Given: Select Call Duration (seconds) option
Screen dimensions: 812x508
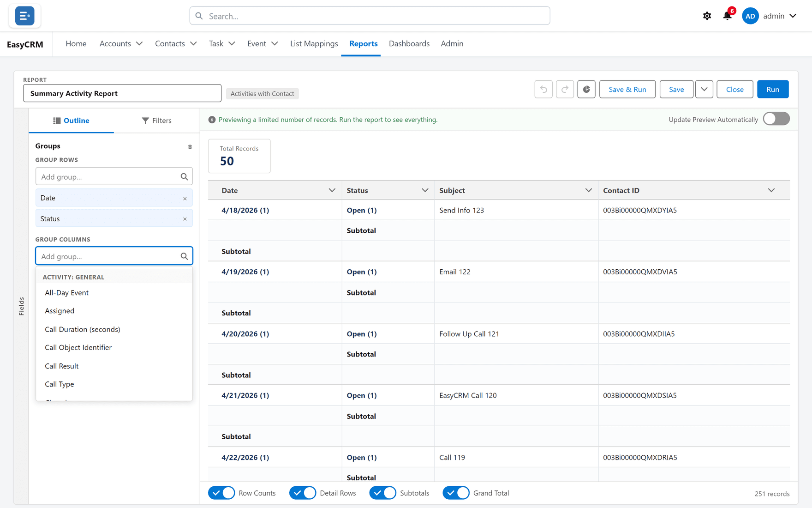Looking at the screenshot, I should click(114, 329).
